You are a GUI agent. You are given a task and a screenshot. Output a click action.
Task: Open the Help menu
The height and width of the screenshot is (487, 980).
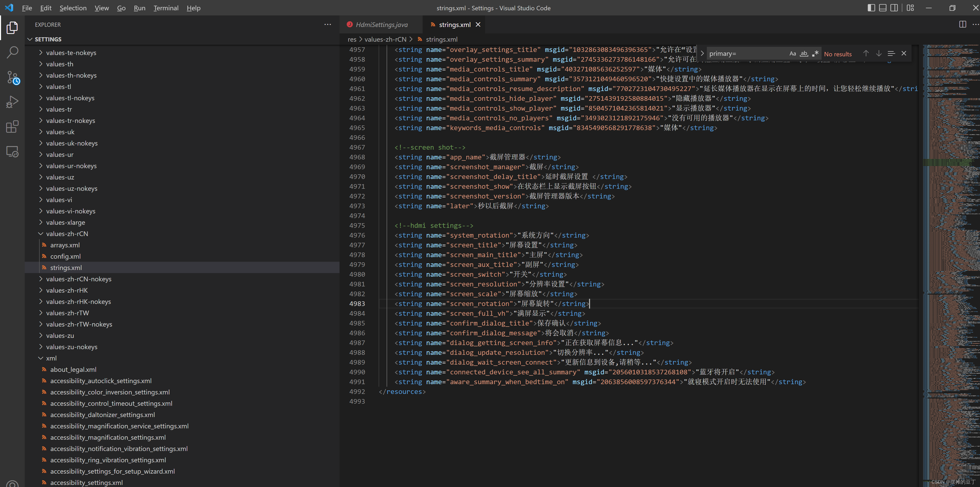pyautogui.click(x=193, y=8)
